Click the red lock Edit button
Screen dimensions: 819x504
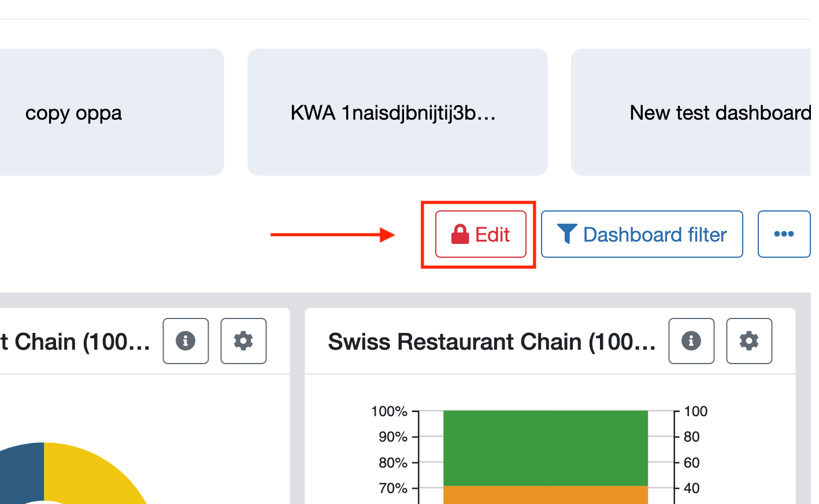[480, 234]
